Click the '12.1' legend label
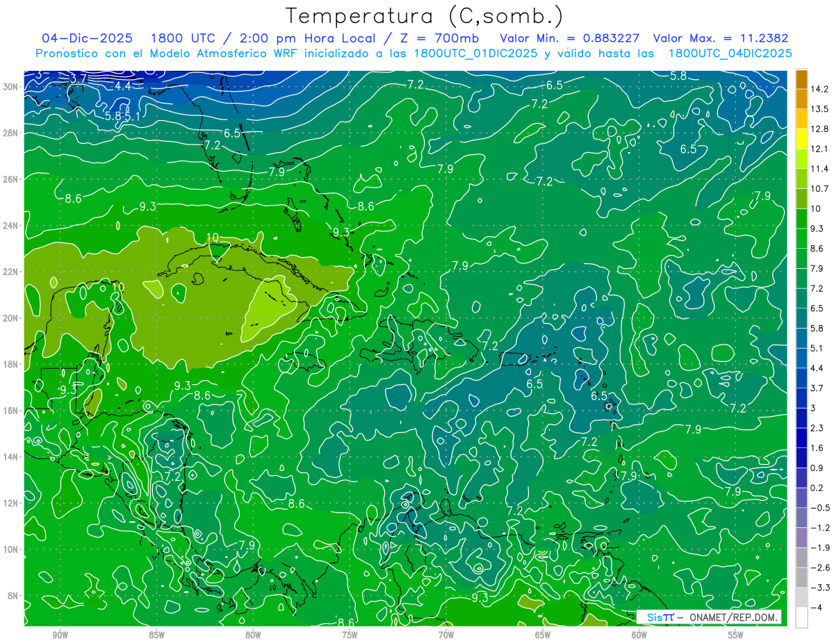The image size is (834, 644). (x=819, y=149)
